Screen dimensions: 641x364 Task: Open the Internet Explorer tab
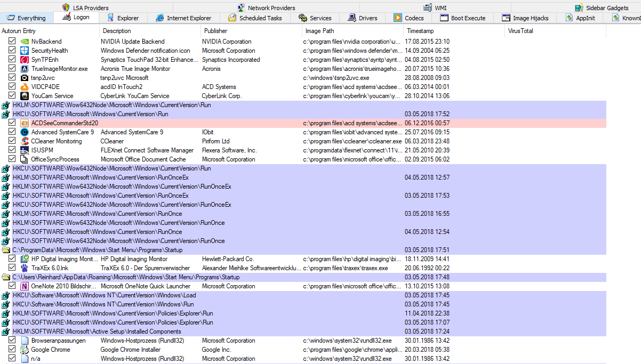coord(183,18)
